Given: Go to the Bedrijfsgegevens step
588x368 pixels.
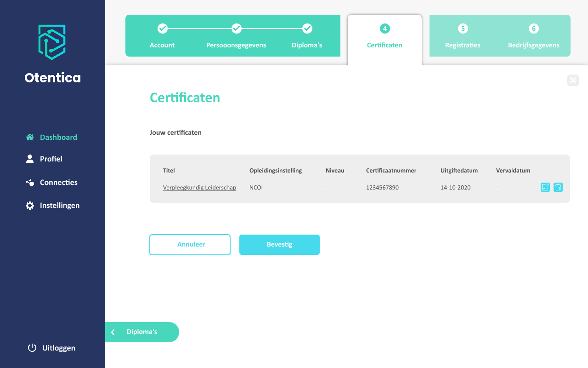Looking at the screenshot, I should pyautogui.click(x=534, y=45).
